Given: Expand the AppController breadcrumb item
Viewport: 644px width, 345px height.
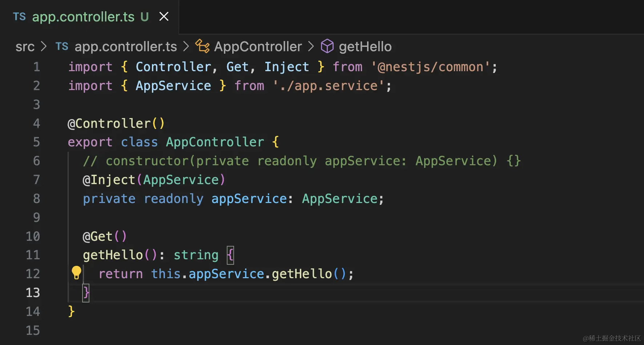Looking at the screenshot, I should 258,46.
